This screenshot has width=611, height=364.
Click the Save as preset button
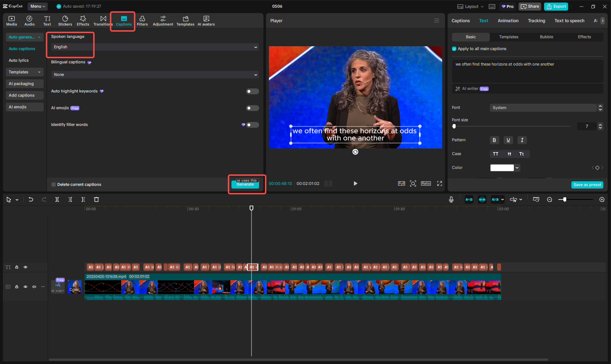click(587, 185)
